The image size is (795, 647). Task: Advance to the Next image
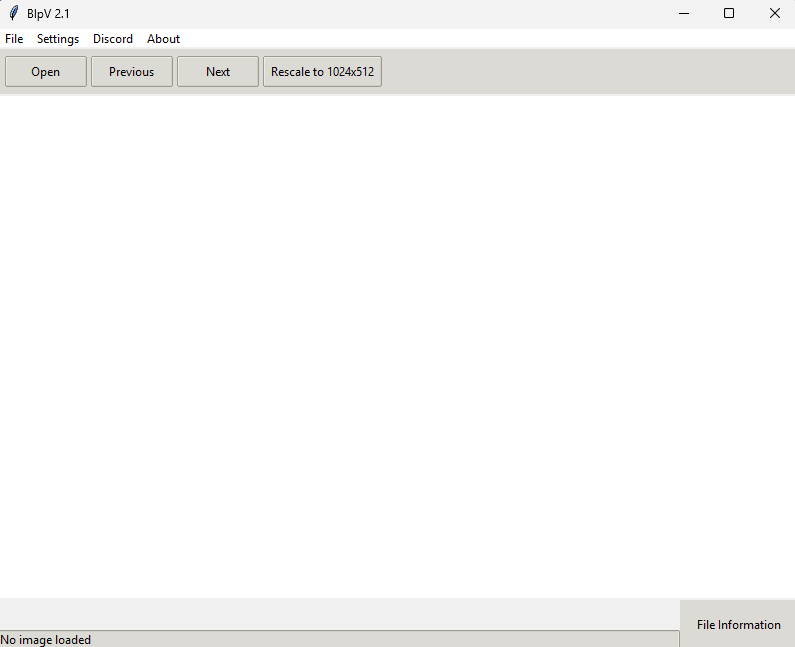(218, 72)
